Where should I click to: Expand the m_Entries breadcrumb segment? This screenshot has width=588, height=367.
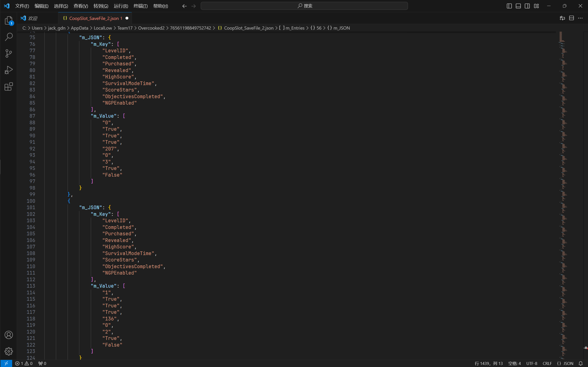[x=294, y=28]
